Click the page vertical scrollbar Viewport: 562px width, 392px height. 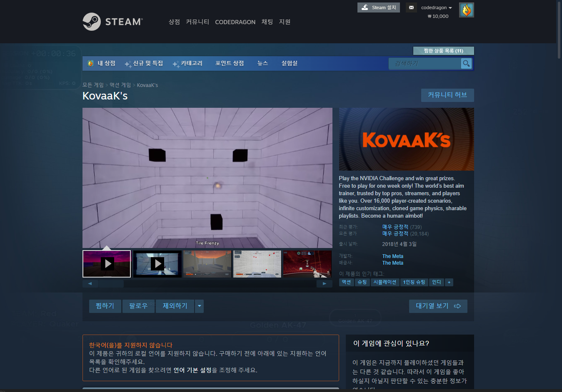pos(559,29)
